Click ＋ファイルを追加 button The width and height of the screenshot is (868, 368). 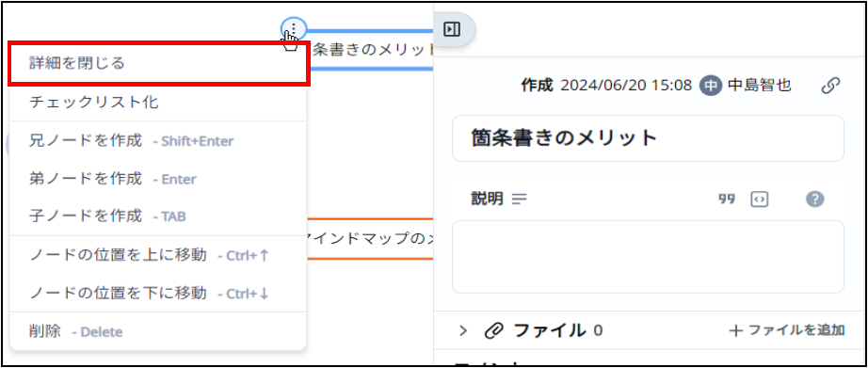tap(787, 331)
